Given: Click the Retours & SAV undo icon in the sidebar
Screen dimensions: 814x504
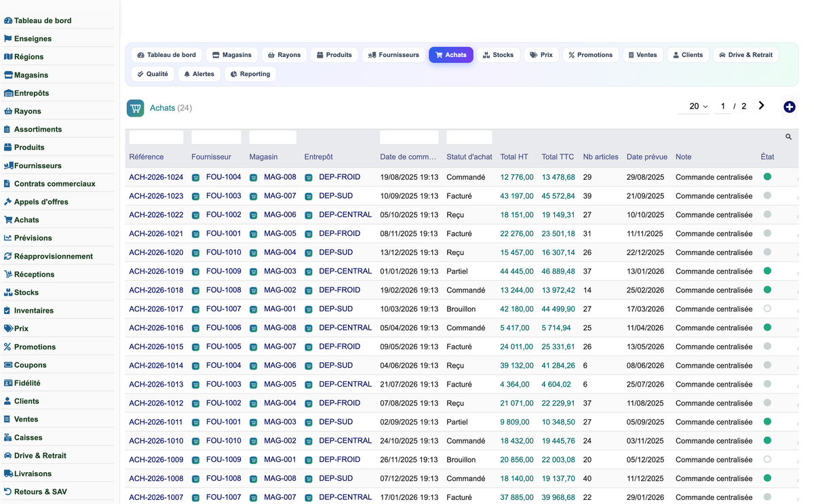Looking at the screenshot, I should pyautogui.click(x=8, y=492).
